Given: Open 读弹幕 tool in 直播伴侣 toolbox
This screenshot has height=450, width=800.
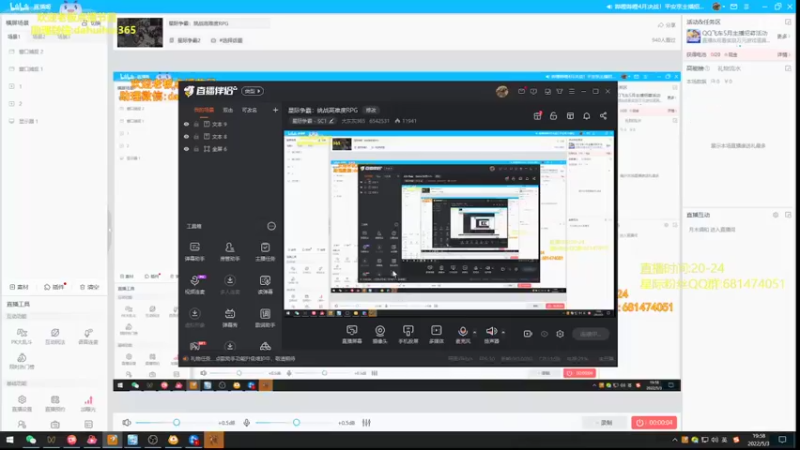Looking at the screenshot, I should (x=265, y=285).
